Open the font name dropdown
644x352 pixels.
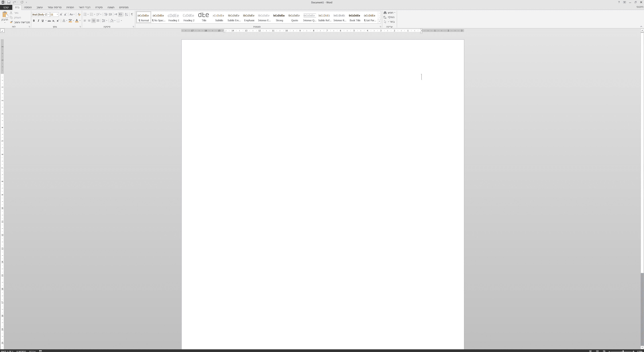point(48,14)
